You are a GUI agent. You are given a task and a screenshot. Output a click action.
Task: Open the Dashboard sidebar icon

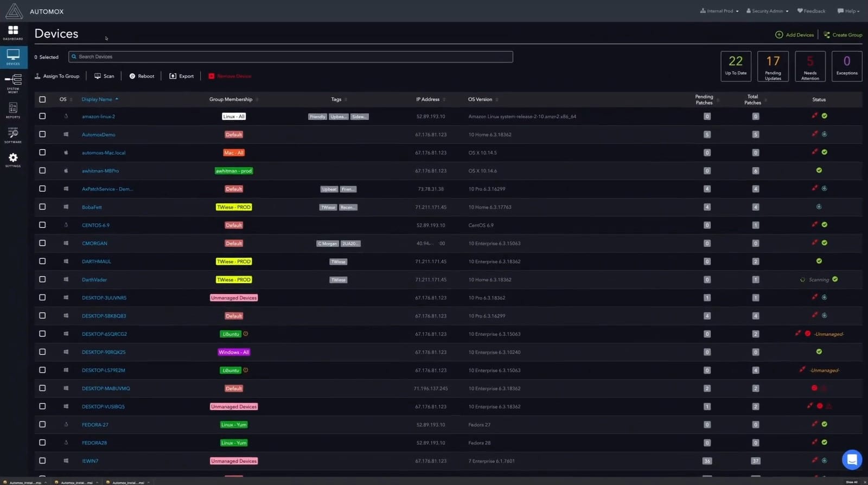click(x=13, y=32)
